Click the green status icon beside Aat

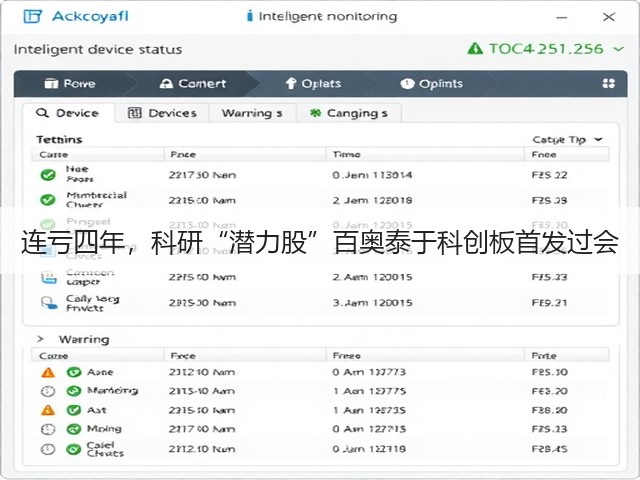73,410
